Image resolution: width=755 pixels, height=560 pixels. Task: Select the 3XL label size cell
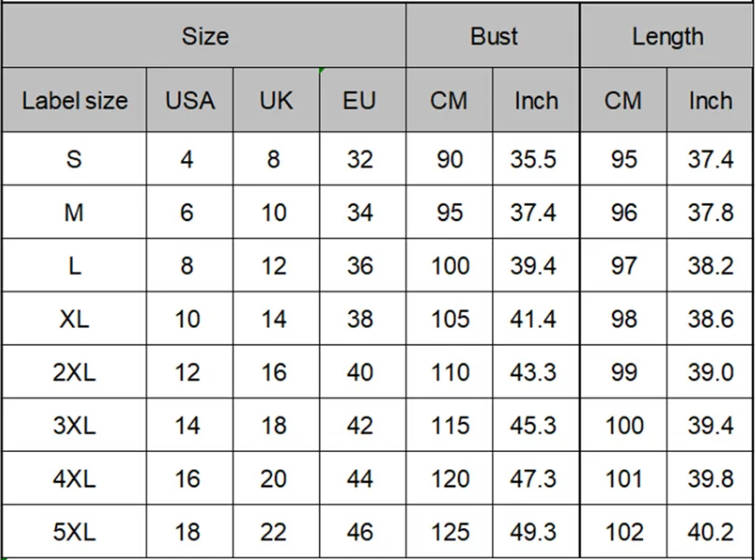(75, 426)
